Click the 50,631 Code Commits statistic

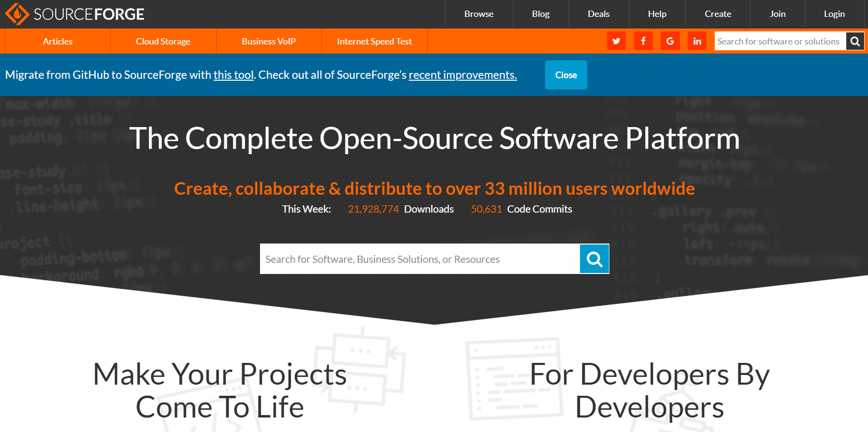click(521, 209)
